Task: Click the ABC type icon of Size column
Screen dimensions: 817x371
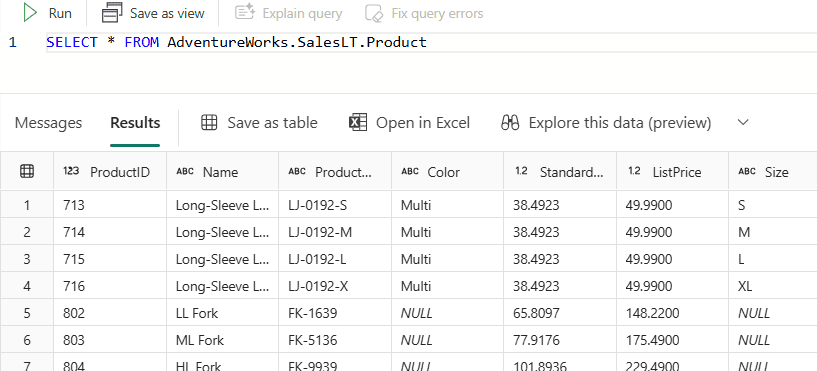Action: (747, 171)
